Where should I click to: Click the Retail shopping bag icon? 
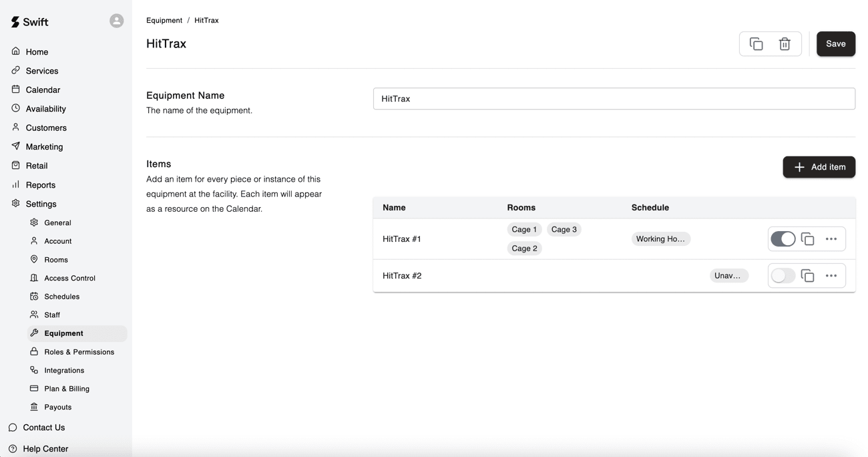16,165
